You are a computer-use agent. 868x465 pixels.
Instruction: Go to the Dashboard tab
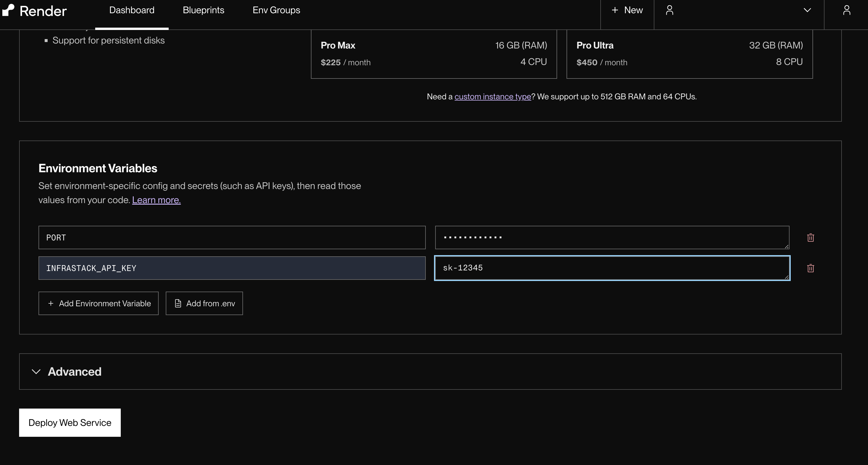point(132,10)
